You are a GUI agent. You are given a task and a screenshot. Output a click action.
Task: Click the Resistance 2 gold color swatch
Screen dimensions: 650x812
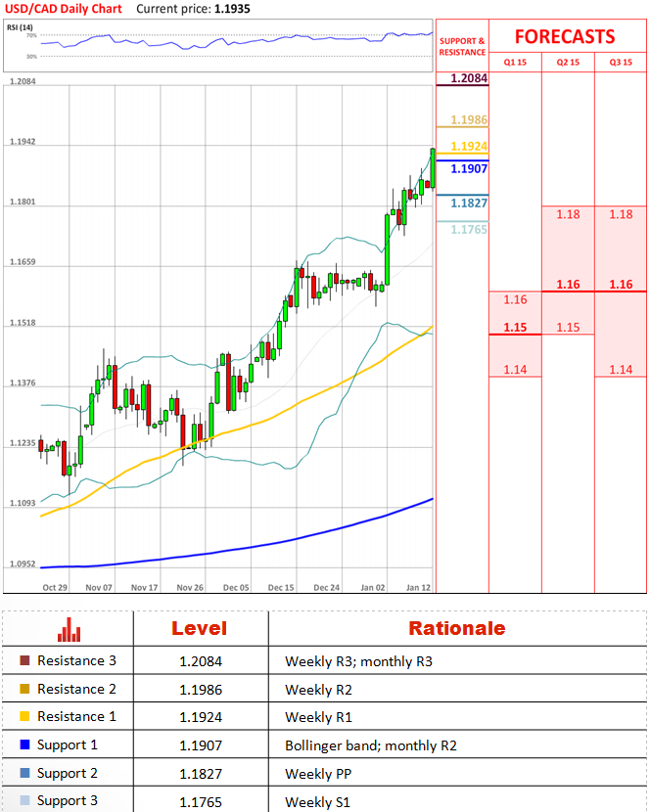(x=24, y=689)
